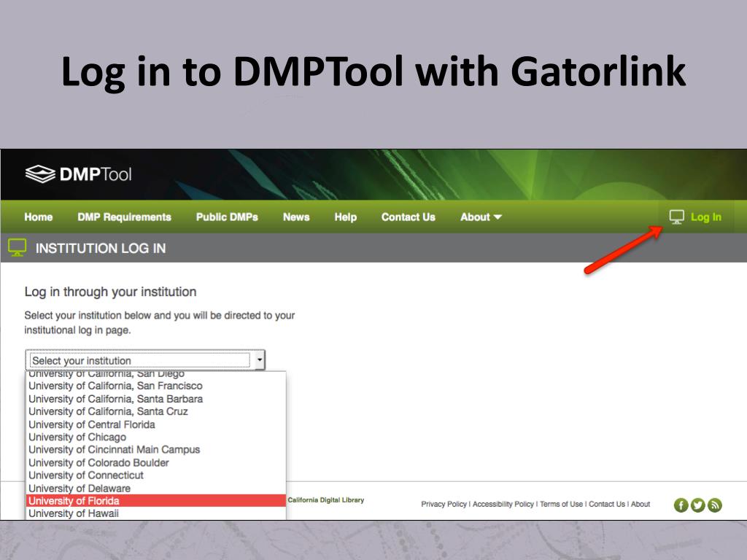
Task: Open the Privacy Policy footer link
Action: [444, 505]
